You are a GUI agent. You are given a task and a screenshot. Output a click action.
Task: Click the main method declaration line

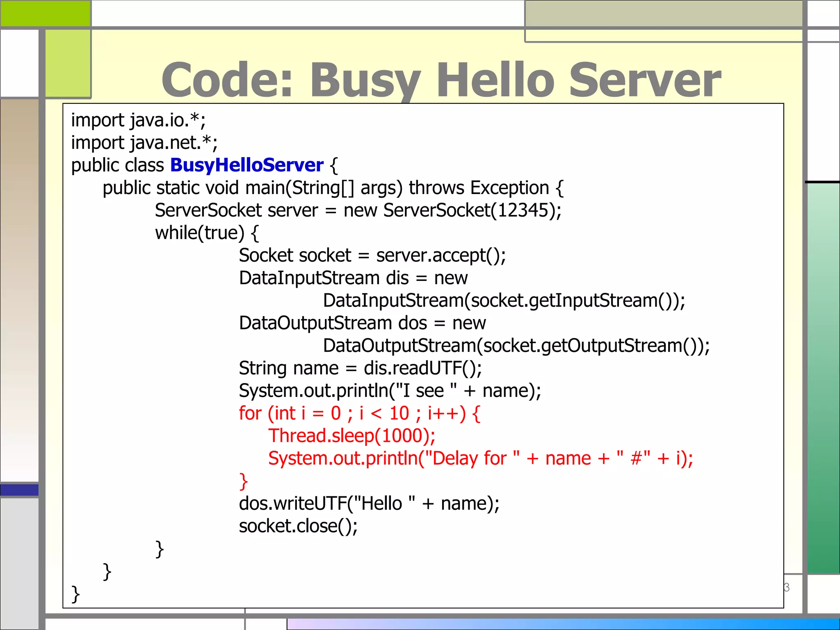[x=333, y=188]
